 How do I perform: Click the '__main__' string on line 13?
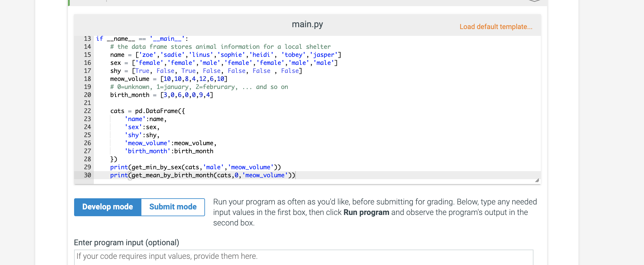167,39
